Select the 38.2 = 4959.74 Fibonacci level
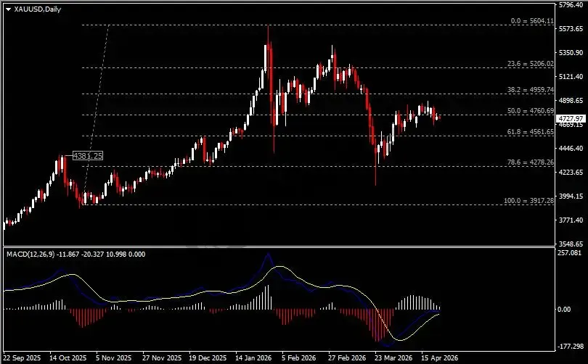This screenshot has height=364, width=588. [x=530, y=90]
